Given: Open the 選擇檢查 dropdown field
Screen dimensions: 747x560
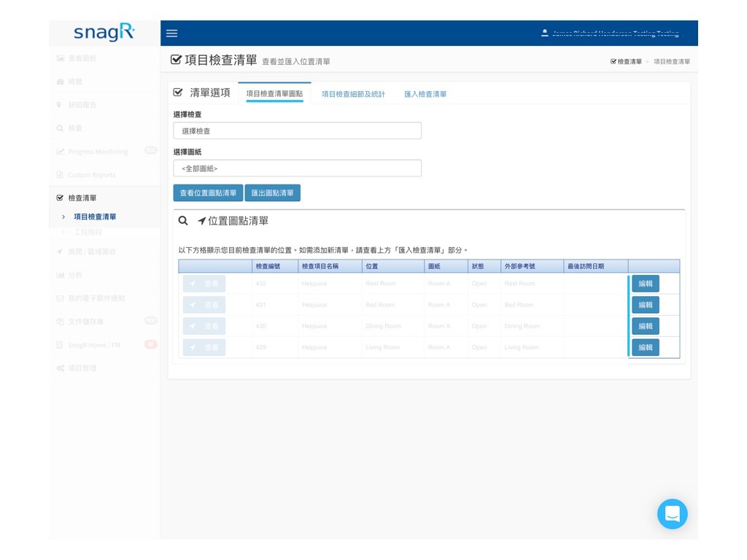Looking at the screenshot, I should [x=298, y=131].
